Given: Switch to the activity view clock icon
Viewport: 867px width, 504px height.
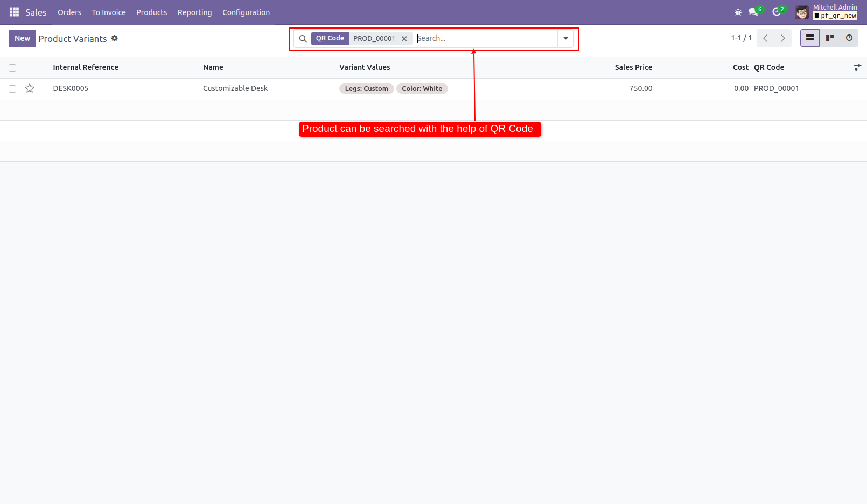Looking at the screenshot, I should [x=849, y=38].
